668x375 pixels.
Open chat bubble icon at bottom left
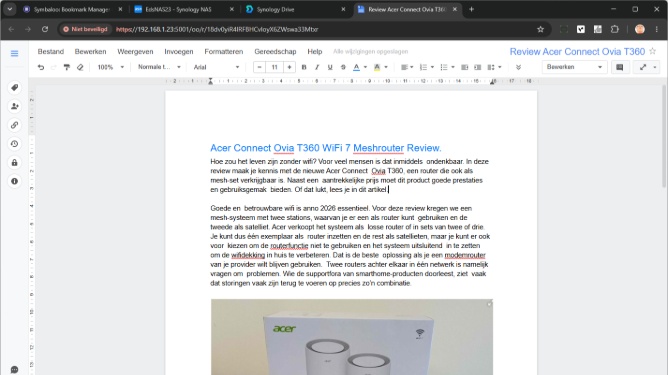point(14,369)
